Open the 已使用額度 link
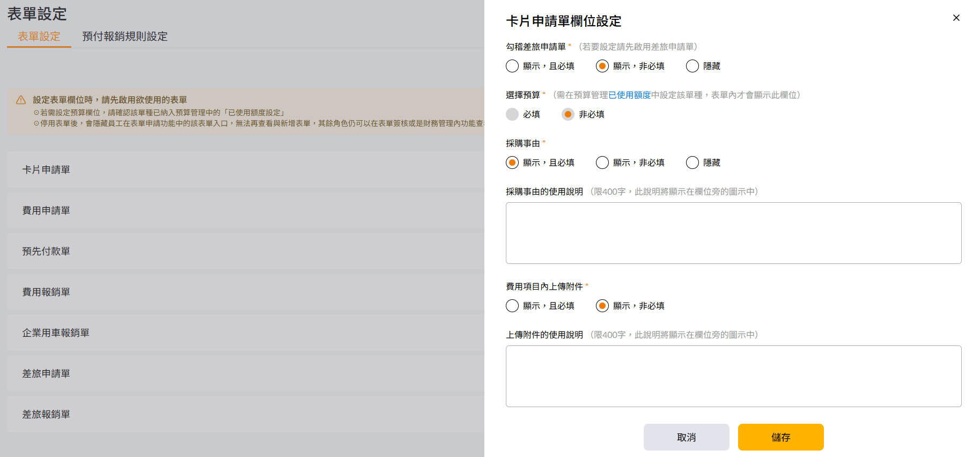Viewport: 980px width, 457px height. [630, 95]
